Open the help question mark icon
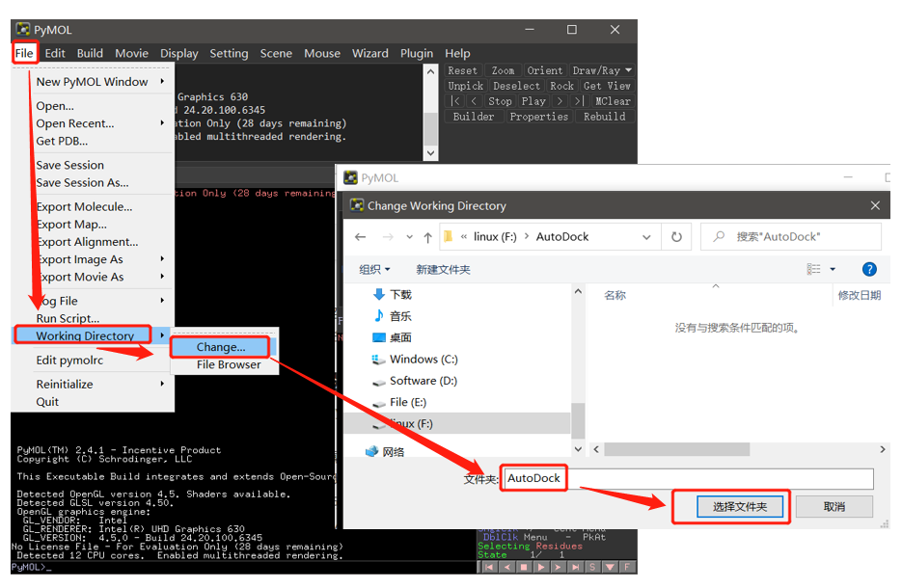 point(869,269)
